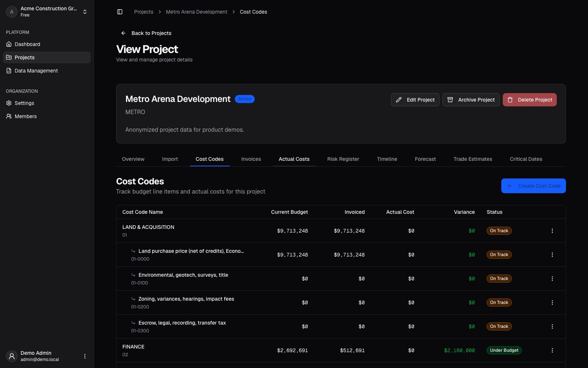Click the Actual Cost column header
Viewport: 588px width, 368px height.
[400, 212]
